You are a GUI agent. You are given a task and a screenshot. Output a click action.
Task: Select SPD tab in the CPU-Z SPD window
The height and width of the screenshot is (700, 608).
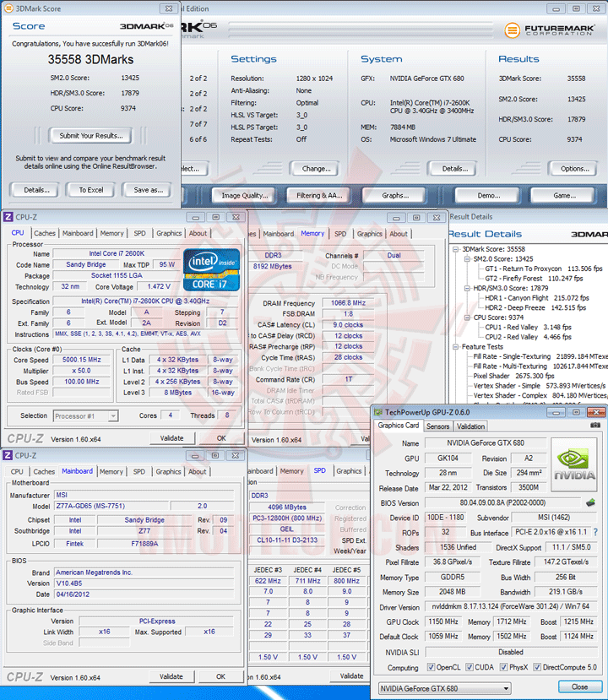tap(320, 470)
